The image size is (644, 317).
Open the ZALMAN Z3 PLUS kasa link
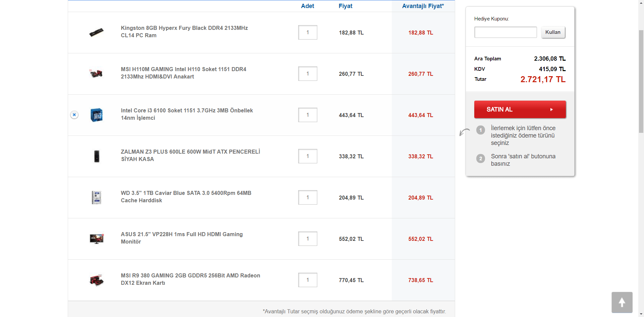190,155
